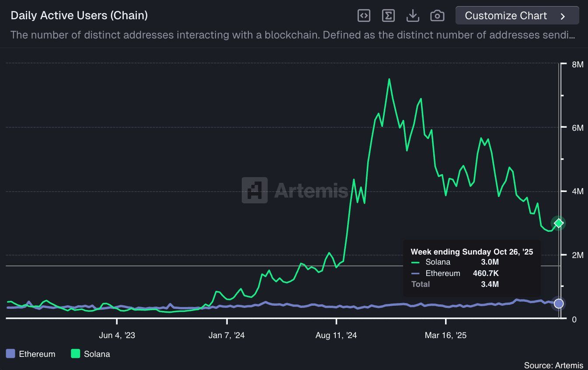588x370 pixels.
Task: Click the green Solana line icon in tooltip
Action: 415,262
